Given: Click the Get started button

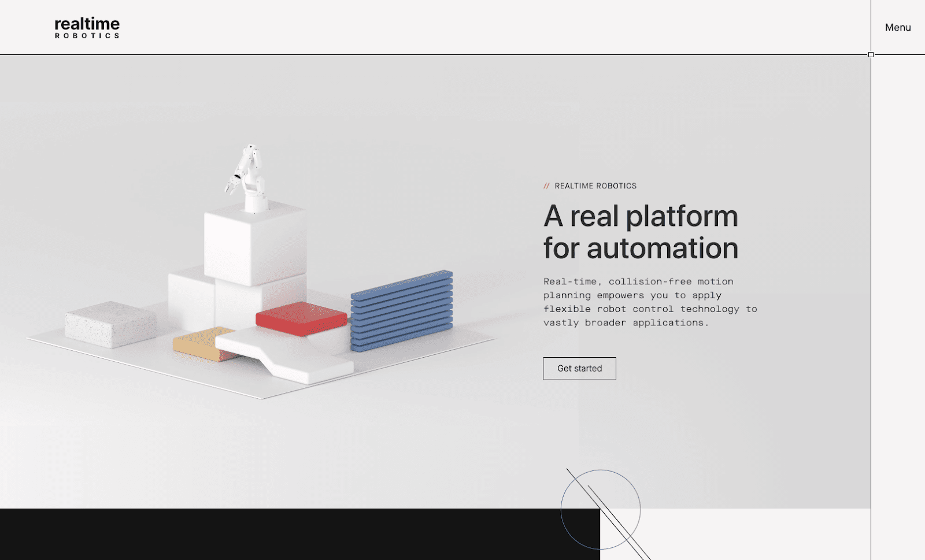Looking at the screenshot, I should coord(579,368).
